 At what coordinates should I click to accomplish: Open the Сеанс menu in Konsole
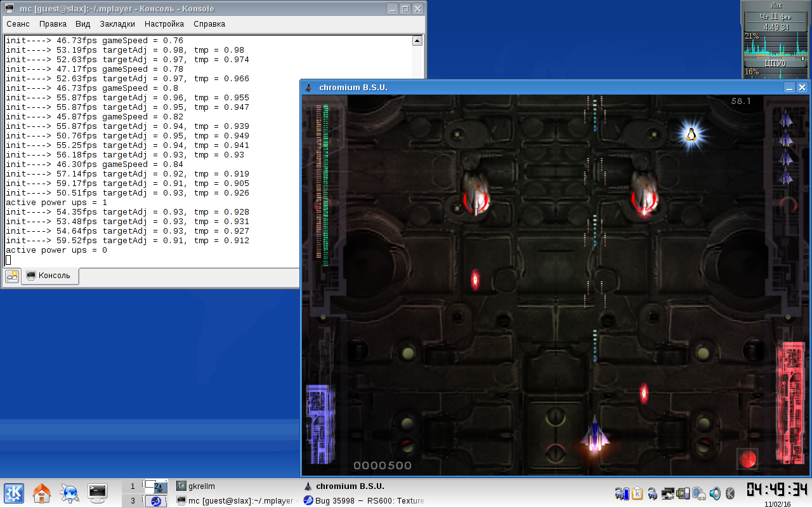point(18,24)
